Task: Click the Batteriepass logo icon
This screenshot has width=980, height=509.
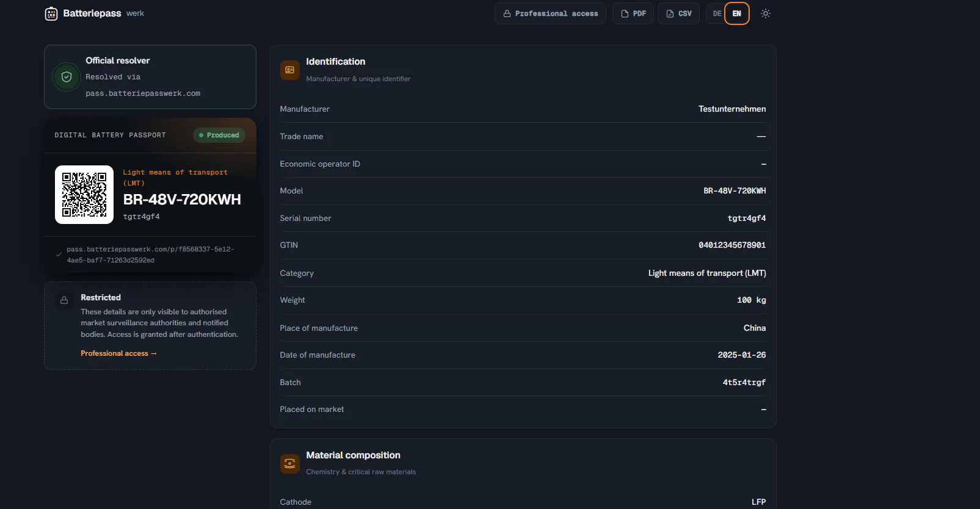Action: click(x=51, y=13)
